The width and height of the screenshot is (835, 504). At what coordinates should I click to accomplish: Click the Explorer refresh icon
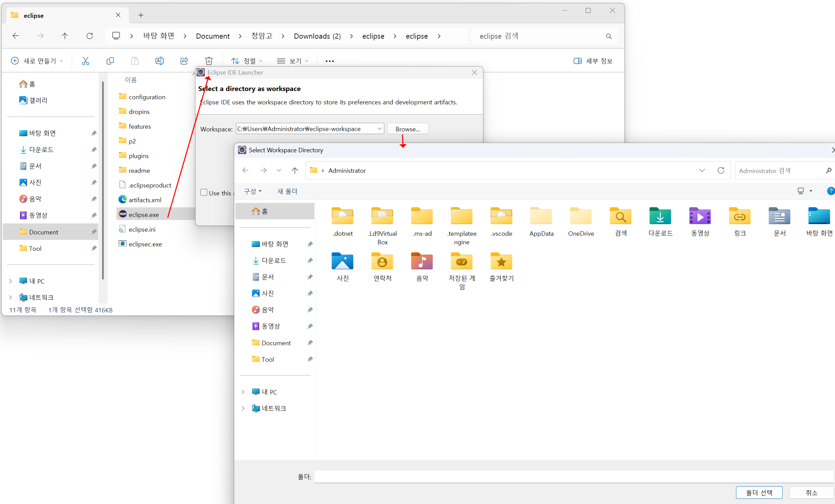pyautogui.click(x=90, y=36)
